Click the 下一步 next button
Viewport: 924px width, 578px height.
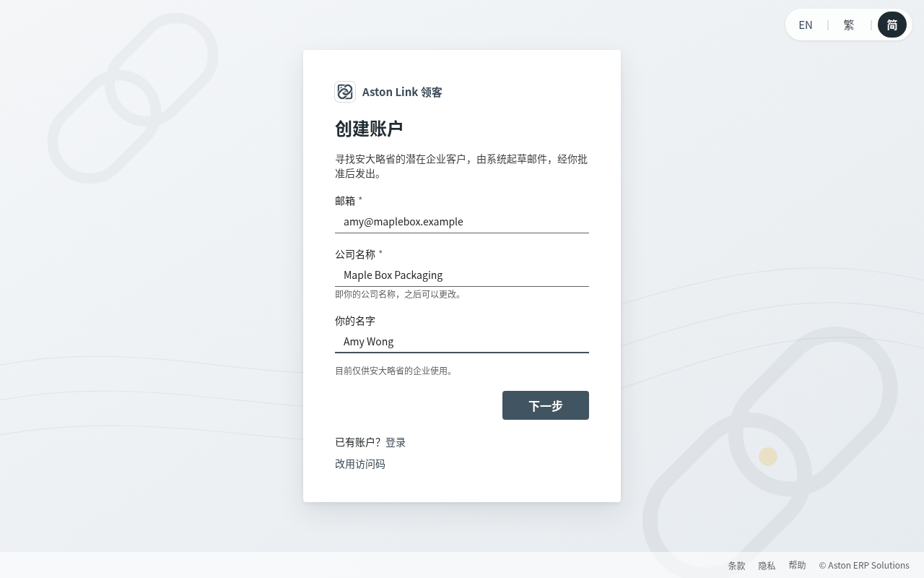tap(546, 405)
